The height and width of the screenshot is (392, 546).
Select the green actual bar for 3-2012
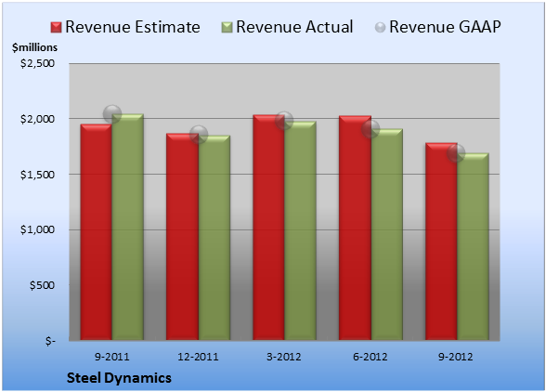(300, 230)
